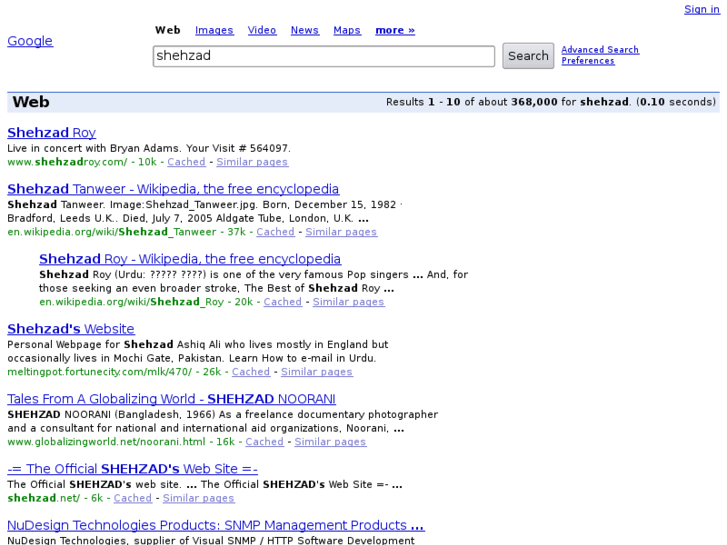Screen dimensions: 727x545
Task: Switch to Video search
Action: [x=261, y=30]
